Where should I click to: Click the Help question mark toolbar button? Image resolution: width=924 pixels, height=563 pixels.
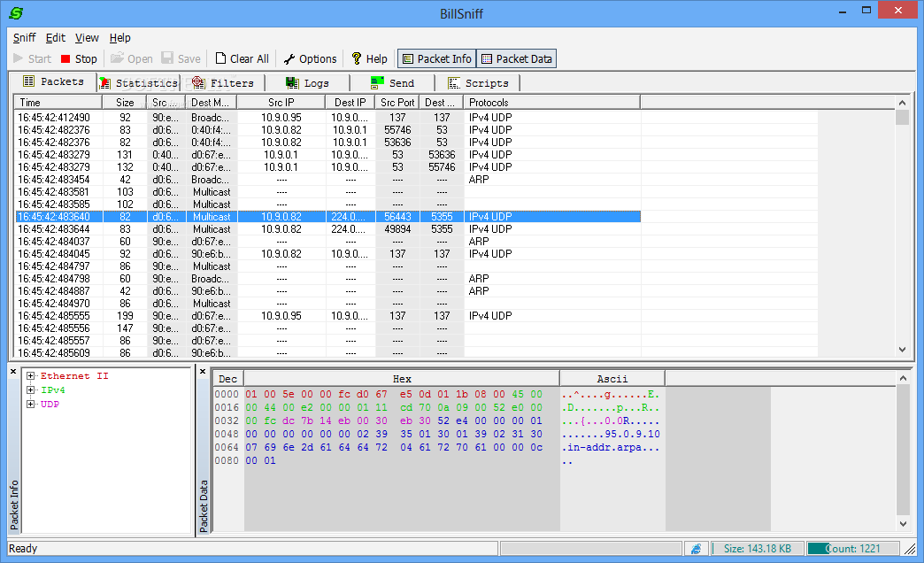click(x=369, y=58)
